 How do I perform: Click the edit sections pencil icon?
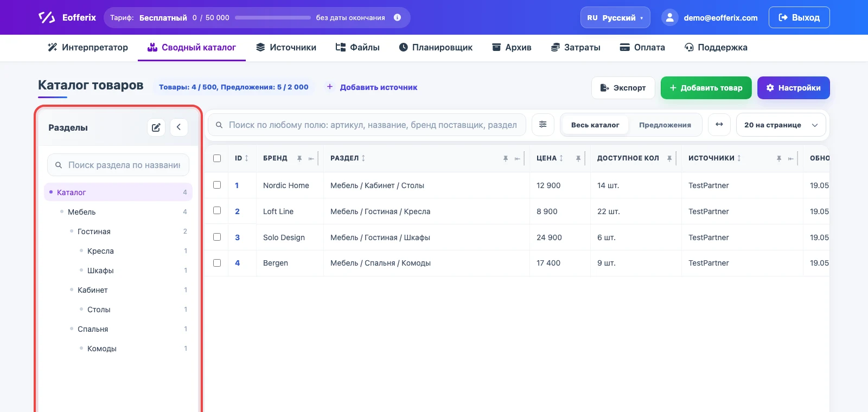coord(156,127)
